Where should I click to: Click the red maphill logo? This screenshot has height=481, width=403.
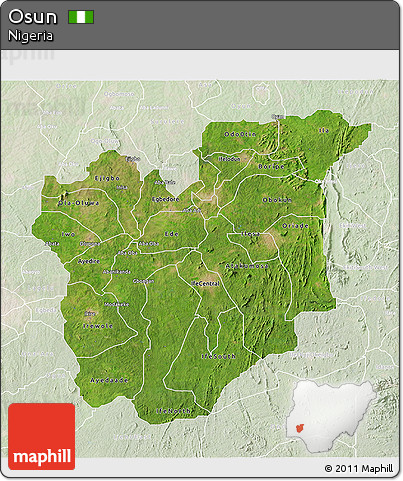[42, 436]
